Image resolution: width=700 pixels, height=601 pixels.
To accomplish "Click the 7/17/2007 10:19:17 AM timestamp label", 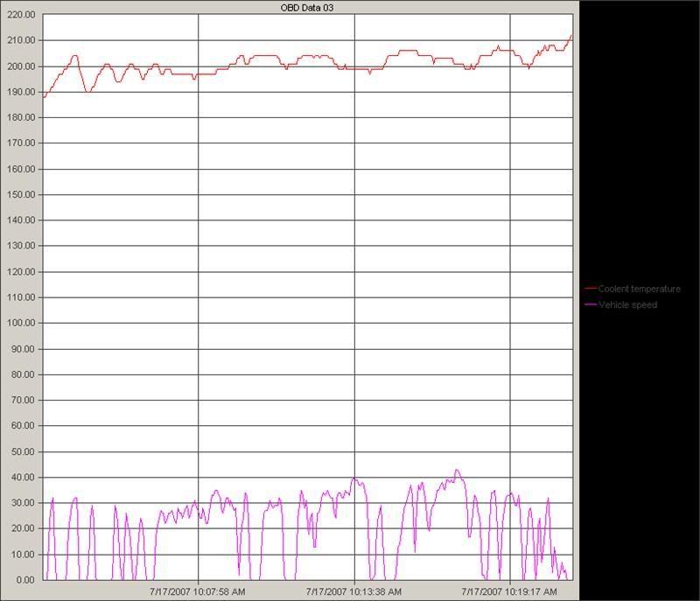I will click(509, 591).
